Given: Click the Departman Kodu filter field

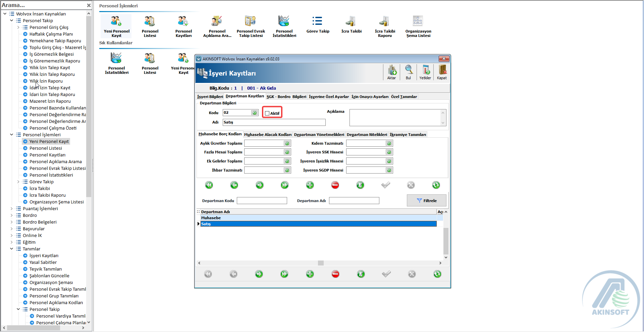Looking at the screenshot, I should 262,201.
